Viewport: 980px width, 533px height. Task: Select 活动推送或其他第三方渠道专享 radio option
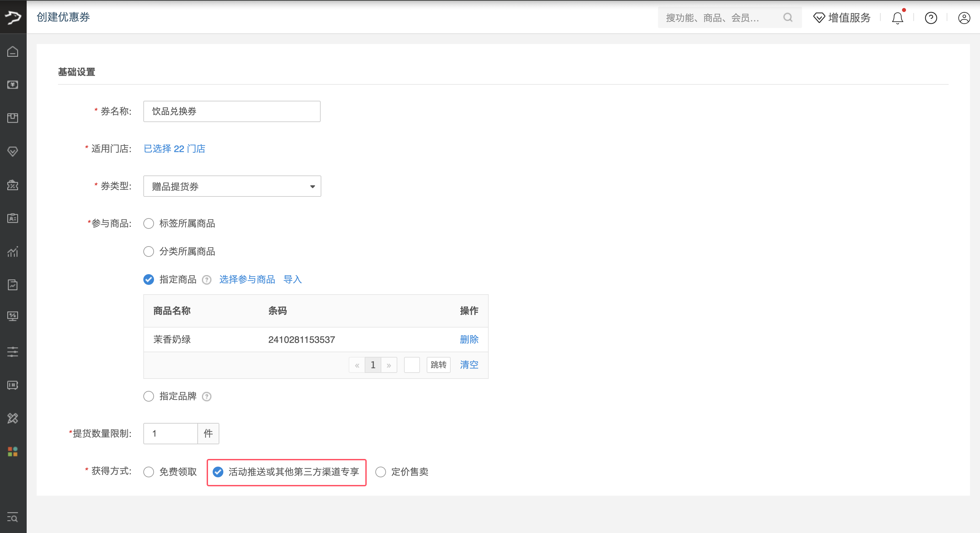(x=218, y=472)
